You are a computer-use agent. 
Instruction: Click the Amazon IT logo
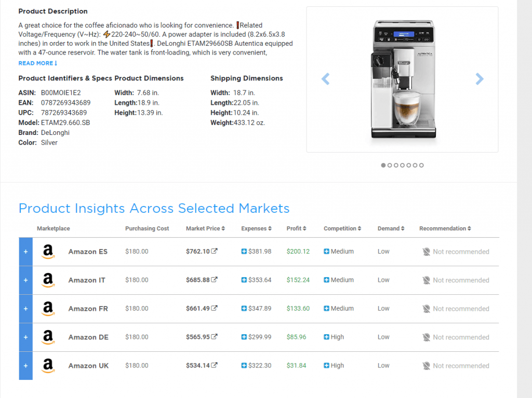coord(48,280)
